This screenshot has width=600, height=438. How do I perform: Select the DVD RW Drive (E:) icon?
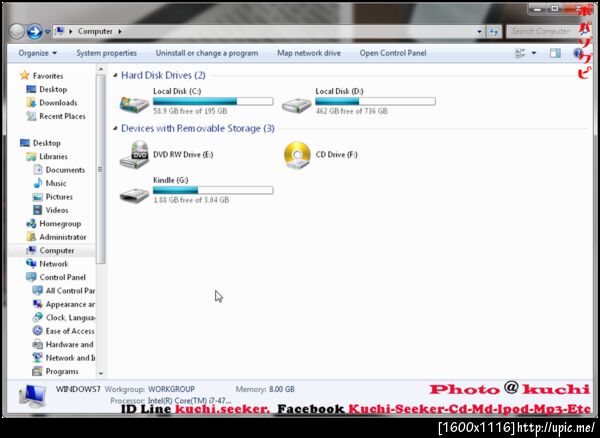tap(134, 155)
